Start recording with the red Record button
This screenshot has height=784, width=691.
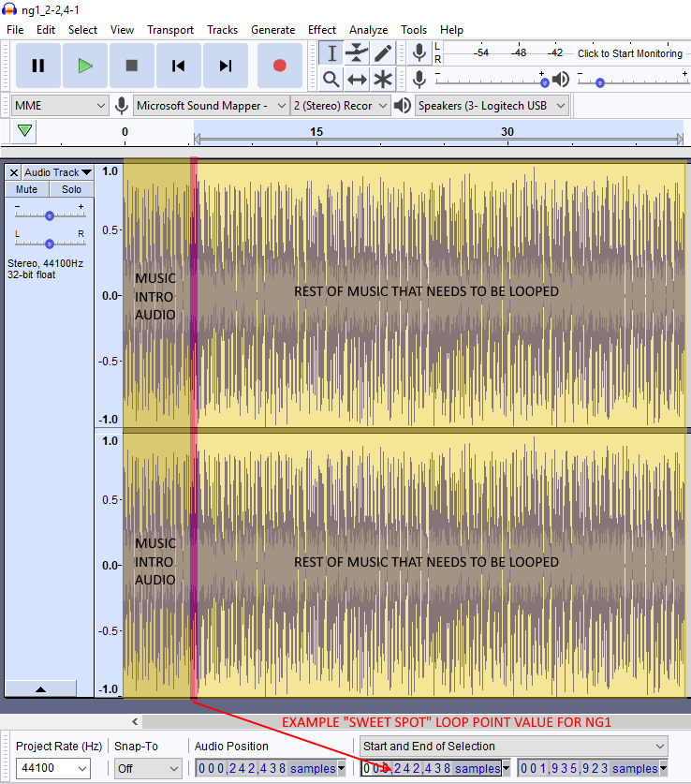[x=280, y=66]
